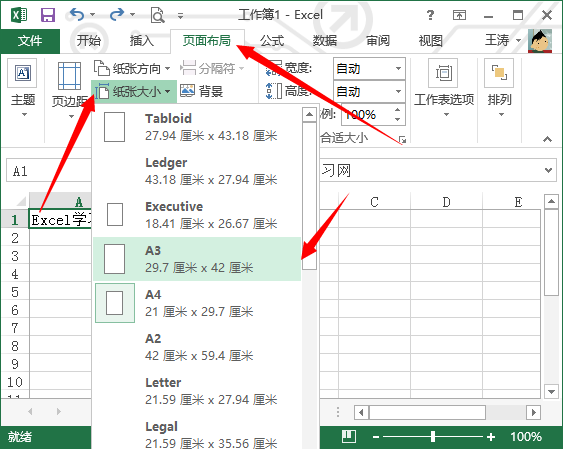Screen dimensions: 563x449
Task: Collapse the ribbon with the up chevron
Action: pyautogui.click(x=547, y=139)
